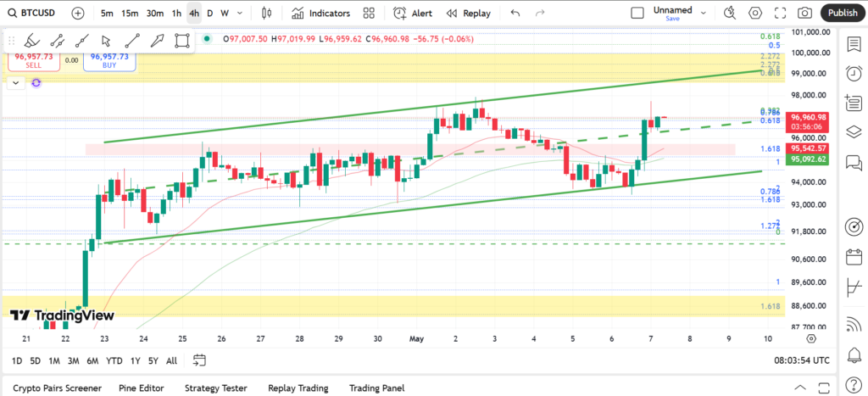Select the rectangle drawing tool
The image size is (868, 396).
[182, 41]
